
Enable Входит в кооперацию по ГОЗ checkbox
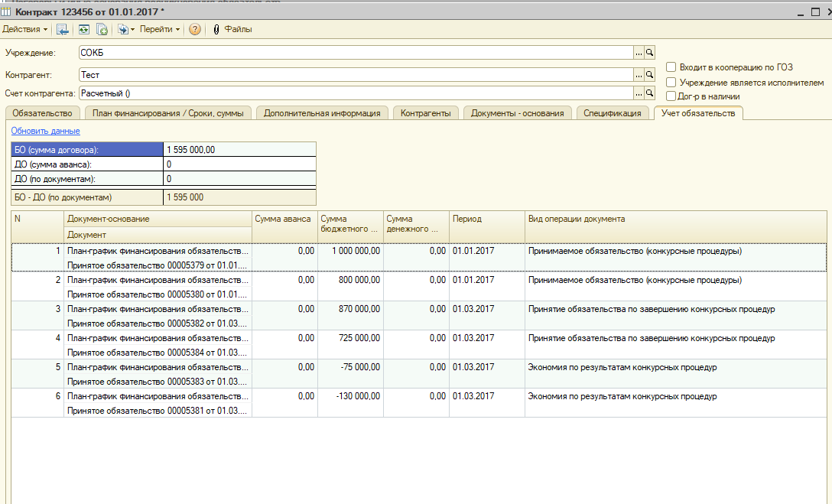[x=671, y=67]
